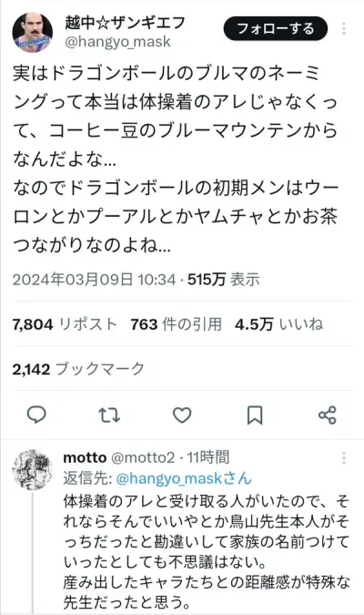Open the 2,142 ブックマーク count
The height and width of the screenshot is (615, 364).
click(78, 369)
